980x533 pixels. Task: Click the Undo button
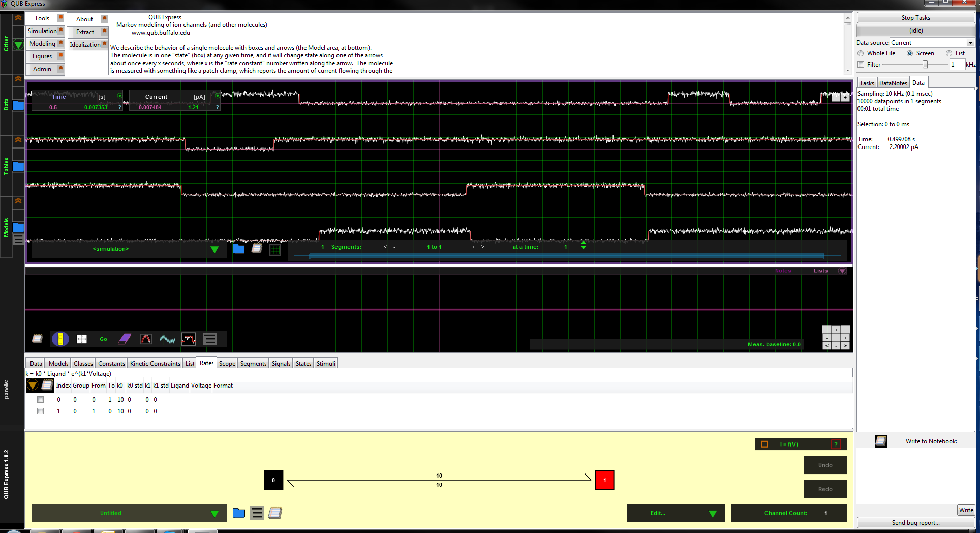tap(825, 465)
